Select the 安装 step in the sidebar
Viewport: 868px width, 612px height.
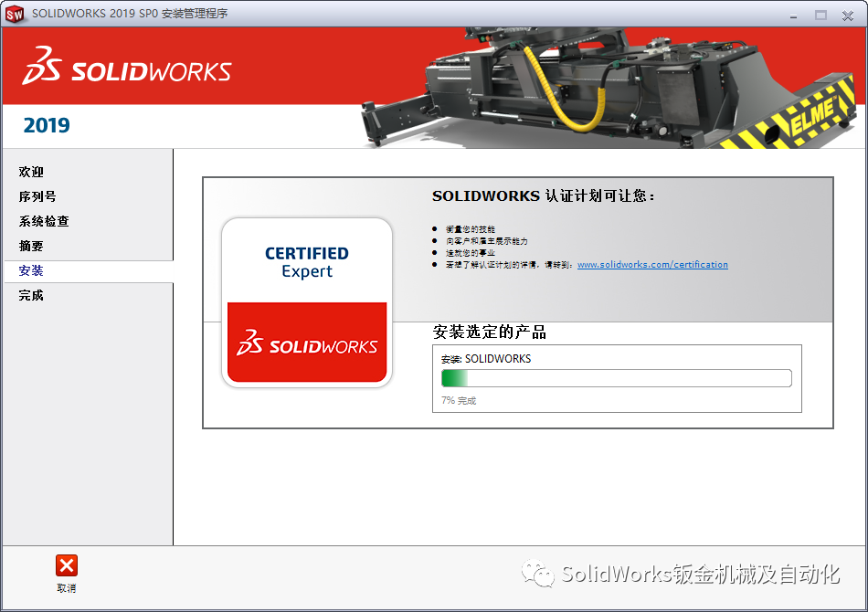point(30,270)
